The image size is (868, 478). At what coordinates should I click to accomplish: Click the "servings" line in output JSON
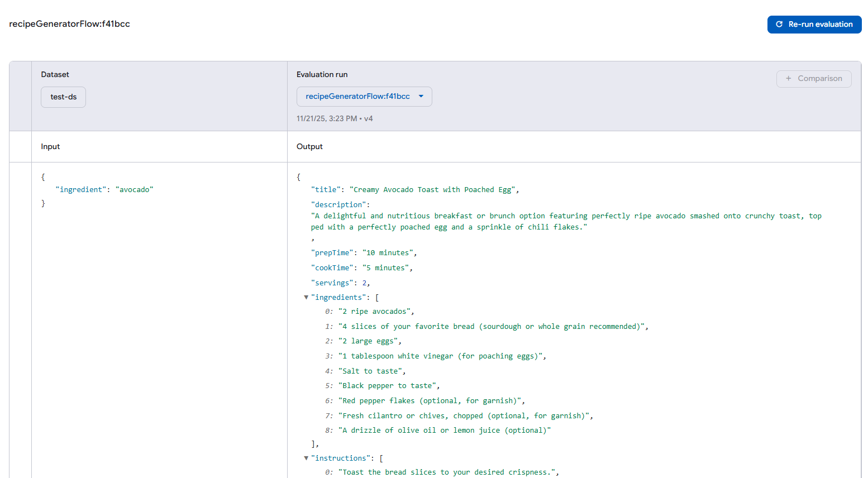[x=340, y=283]
